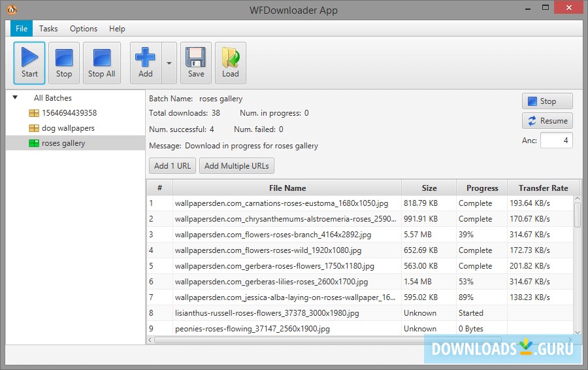This screenshot has width=588, height=370.
Task: Click the Save floppy disk button
Action: pyautogui.click(x=196, y=63)
